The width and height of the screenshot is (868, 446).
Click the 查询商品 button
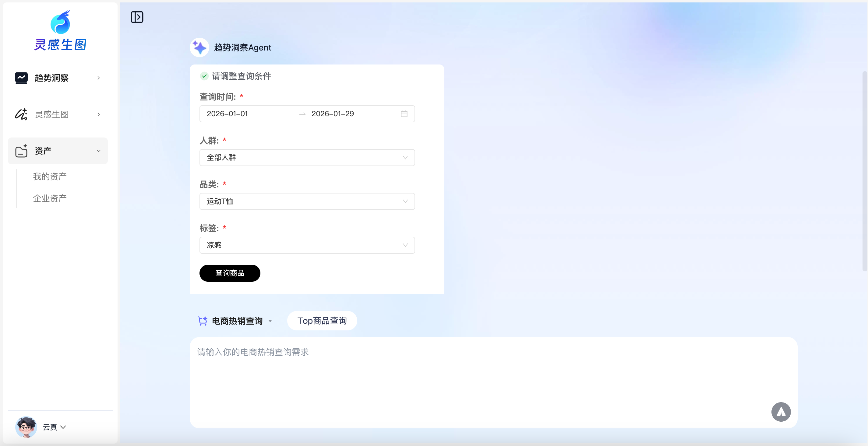point(229,273)
